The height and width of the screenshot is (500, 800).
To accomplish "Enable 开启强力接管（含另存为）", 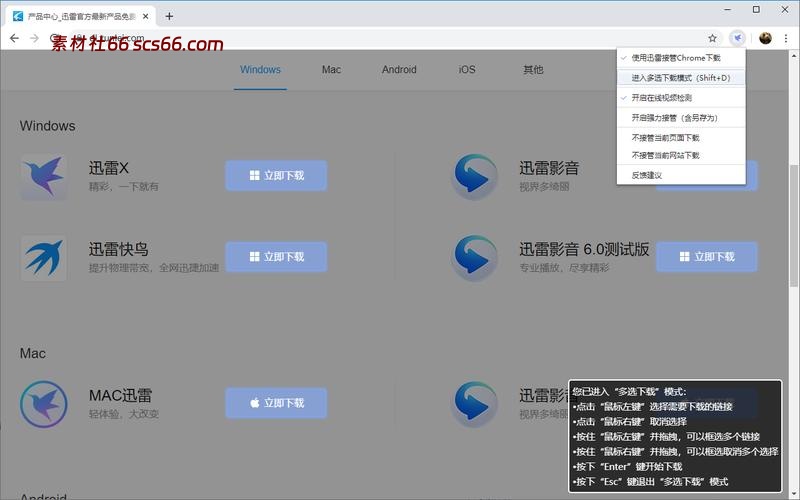I will [681, 117].
